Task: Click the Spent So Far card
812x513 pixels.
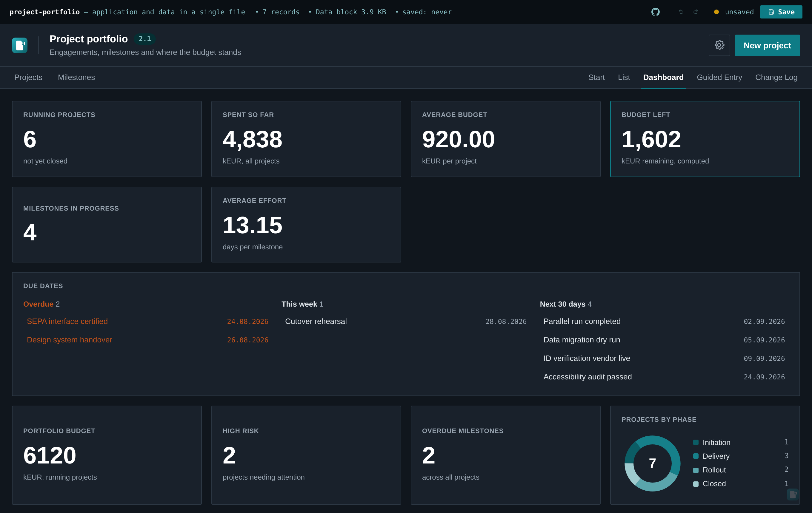Action: click(x=306, y=139)
